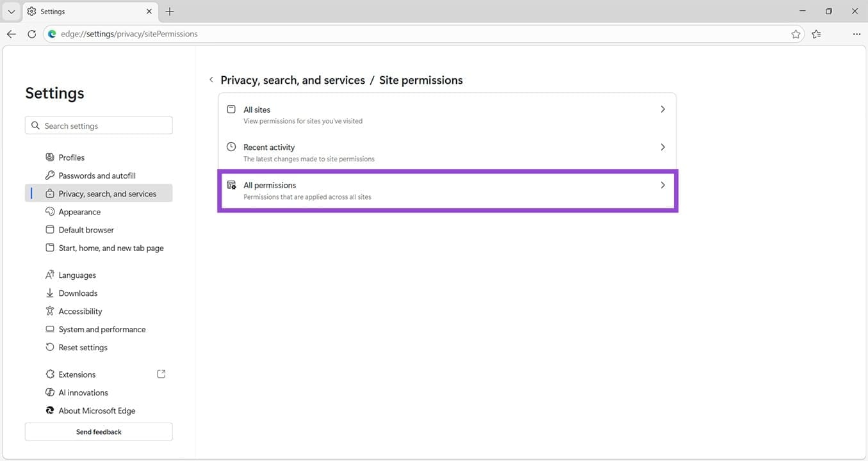Open Reset settings via its circular arrow icon
This screenshot has height=461, width=868.
pyautogui.click(x=49, y=347)
